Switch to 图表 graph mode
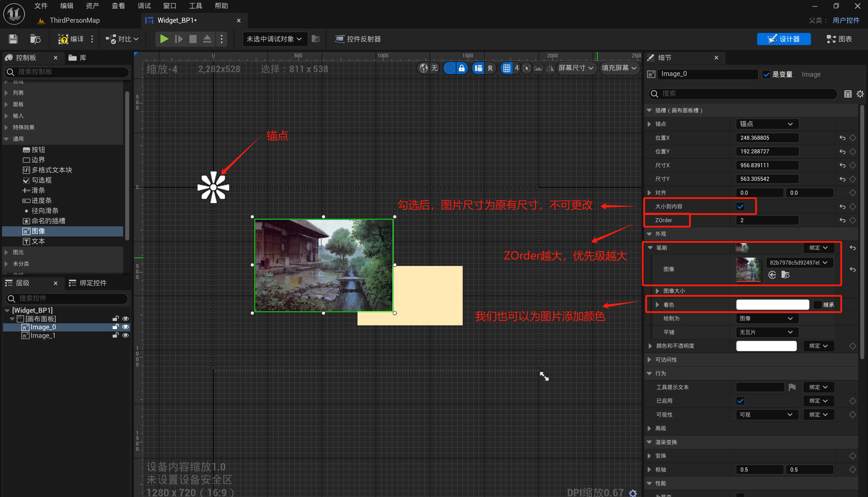Screen dimensions: 868x497 840,39
